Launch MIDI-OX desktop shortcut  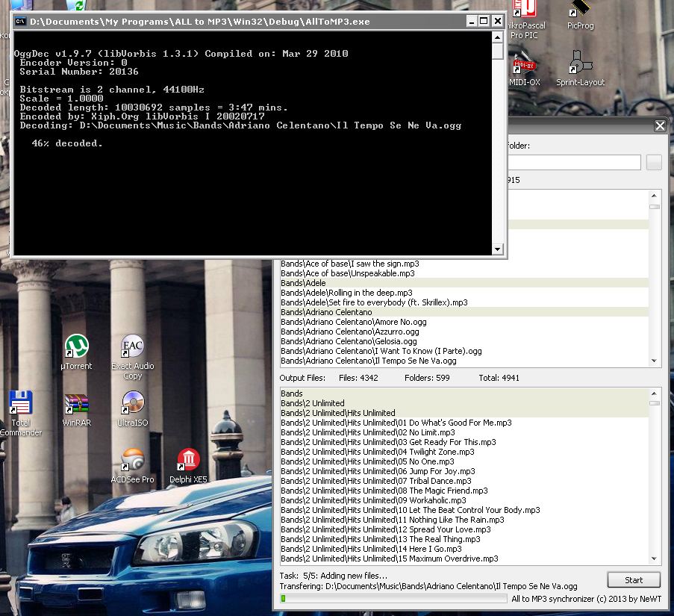pos(524,64)
